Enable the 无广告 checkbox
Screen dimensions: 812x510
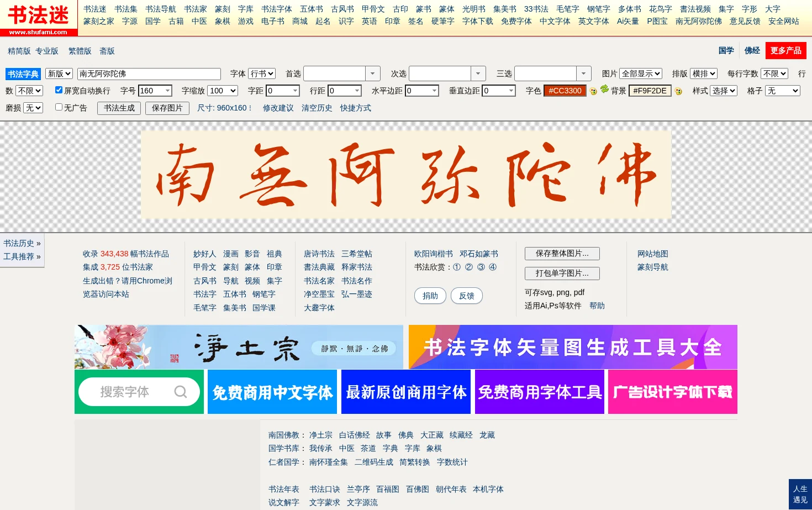[x=59, y=107]
